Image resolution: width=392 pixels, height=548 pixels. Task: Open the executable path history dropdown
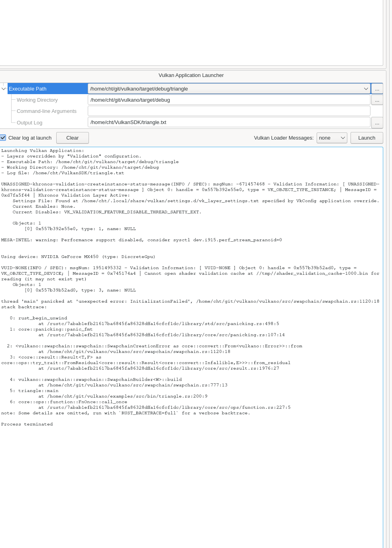(366, 89)
